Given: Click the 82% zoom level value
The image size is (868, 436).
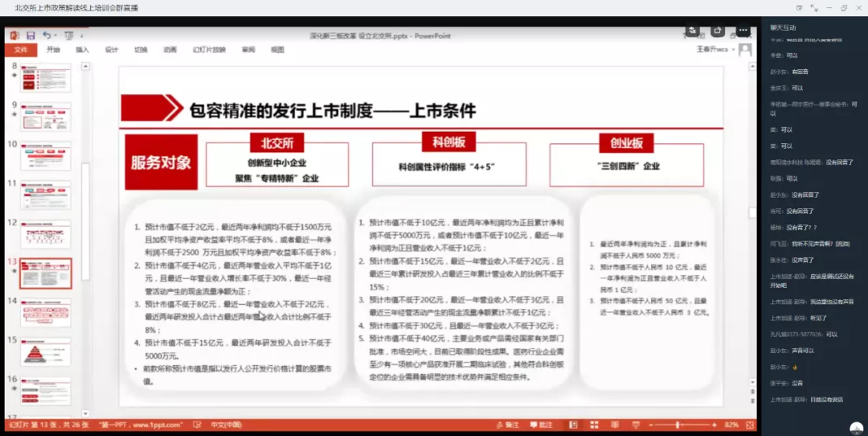Looking at the screenshot, I should 731,425.
